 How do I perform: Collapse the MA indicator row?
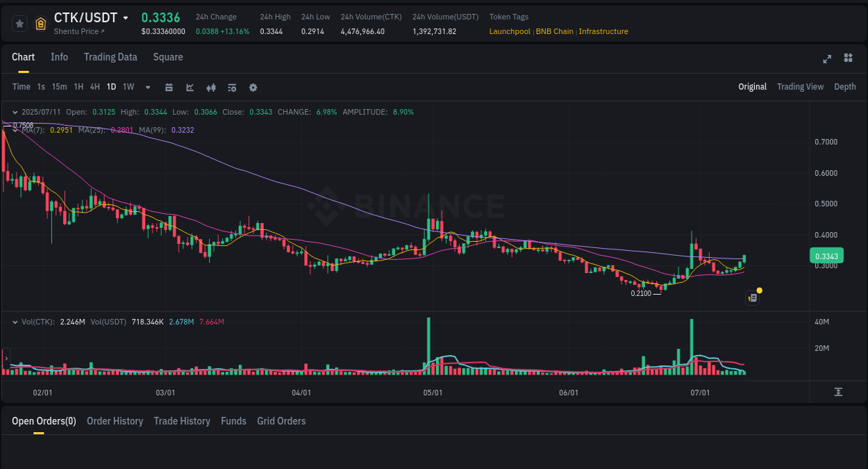click(x=15, y=129)
